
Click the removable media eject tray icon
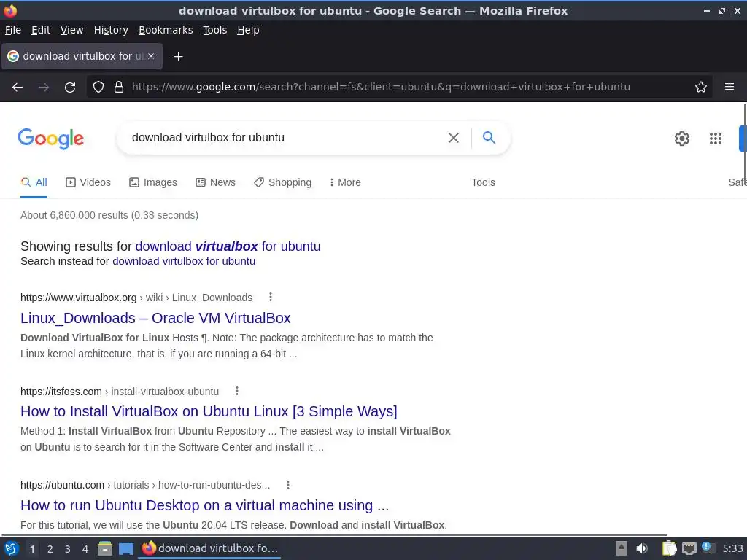click(622, 548)
